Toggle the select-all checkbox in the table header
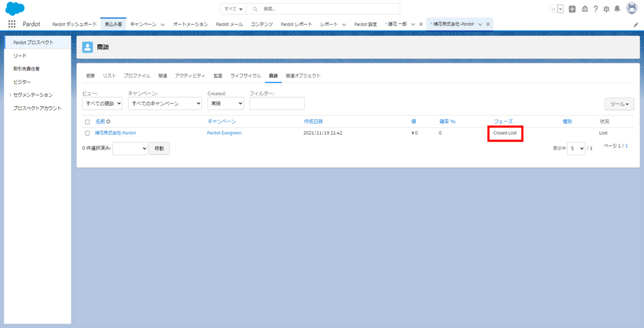The width and height of the screenshot is (644, 328). click(x=87, y=121)
